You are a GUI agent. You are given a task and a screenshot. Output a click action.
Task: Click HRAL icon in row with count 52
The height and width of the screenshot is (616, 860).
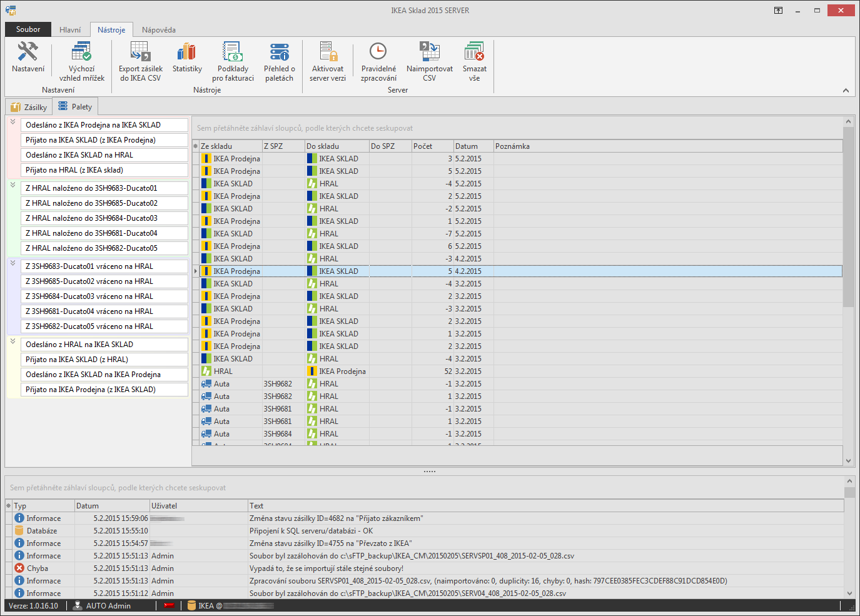[206, 371]
